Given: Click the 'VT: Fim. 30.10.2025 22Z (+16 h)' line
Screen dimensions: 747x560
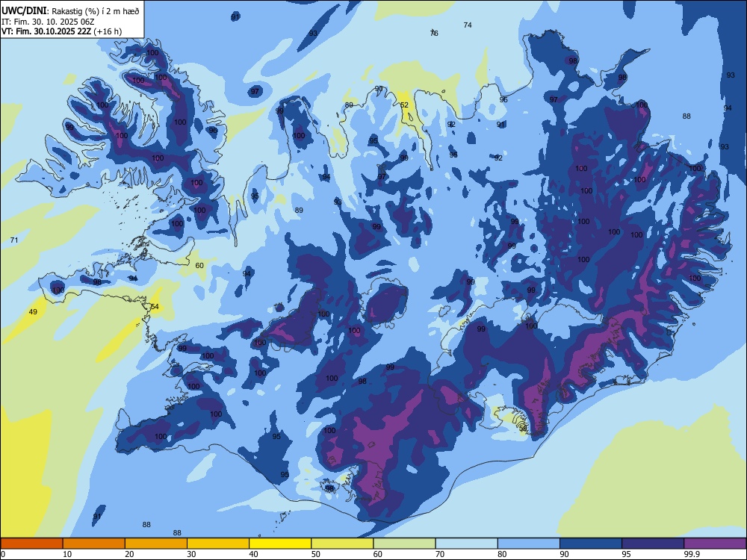Looking at the screenshot, I should (x=61, y=31).
